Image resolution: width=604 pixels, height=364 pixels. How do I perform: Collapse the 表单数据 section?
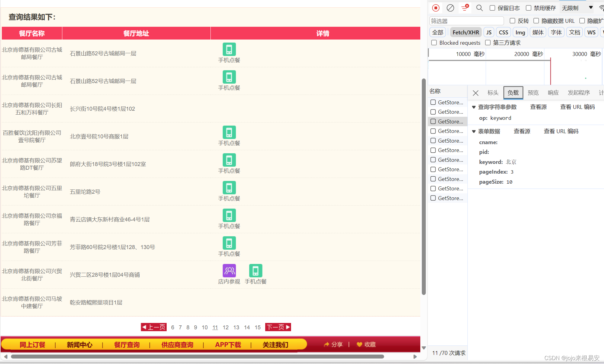[x=474, y=131]
